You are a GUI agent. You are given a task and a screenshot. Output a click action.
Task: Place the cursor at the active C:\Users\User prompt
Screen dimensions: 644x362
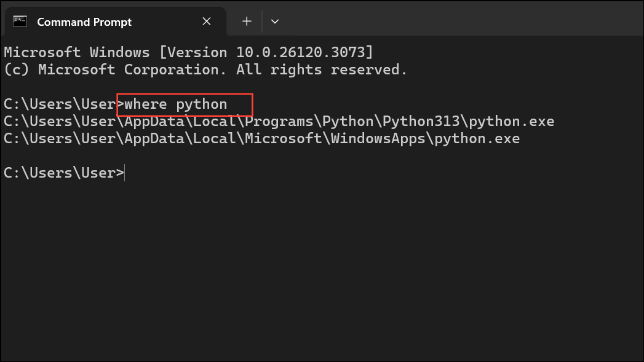click(x=123, y=173)
